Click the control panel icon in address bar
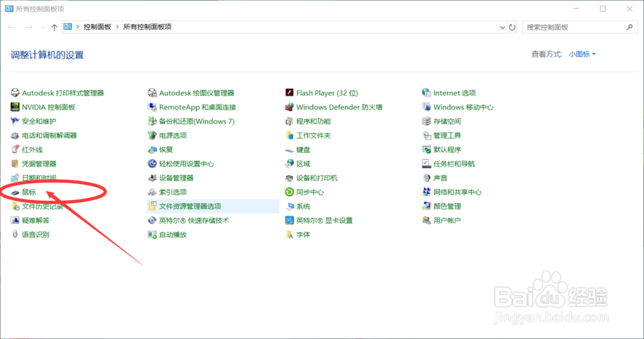The image size is (644, 339). pos(68,26)
